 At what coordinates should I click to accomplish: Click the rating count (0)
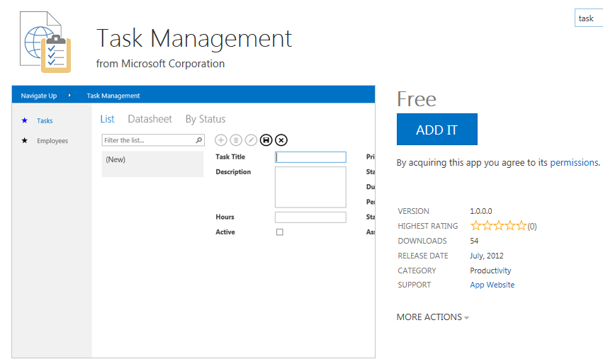532,227
